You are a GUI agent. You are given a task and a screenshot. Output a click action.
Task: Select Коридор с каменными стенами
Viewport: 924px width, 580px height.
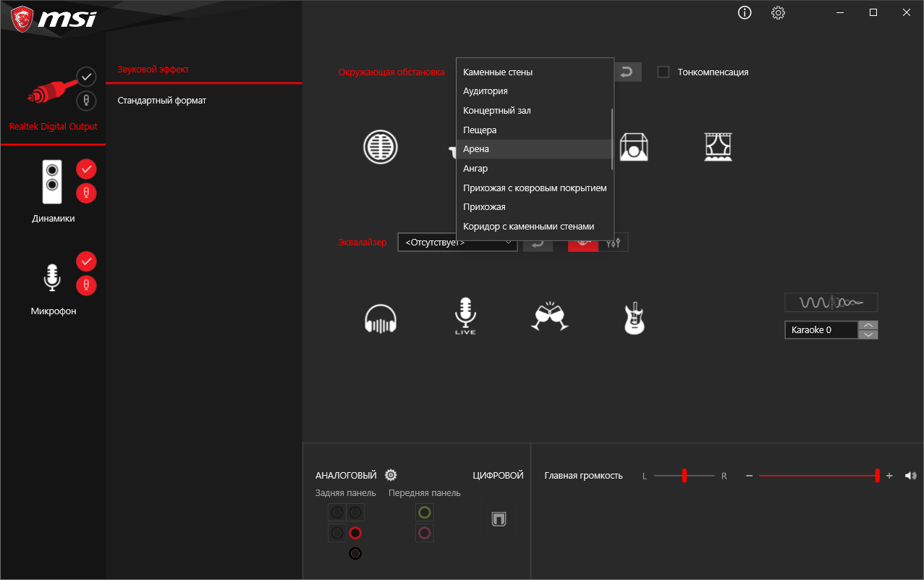[x=535, y=226]
